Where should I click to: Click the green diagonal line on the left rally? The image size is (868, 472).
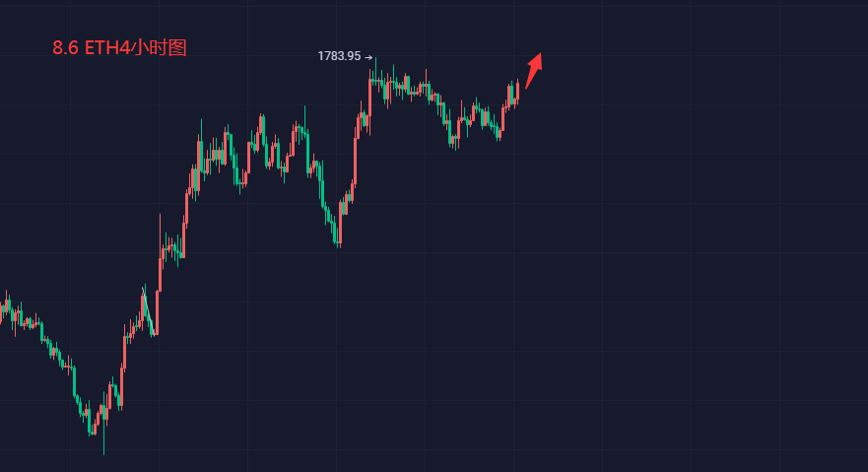[x=148, y=310]
